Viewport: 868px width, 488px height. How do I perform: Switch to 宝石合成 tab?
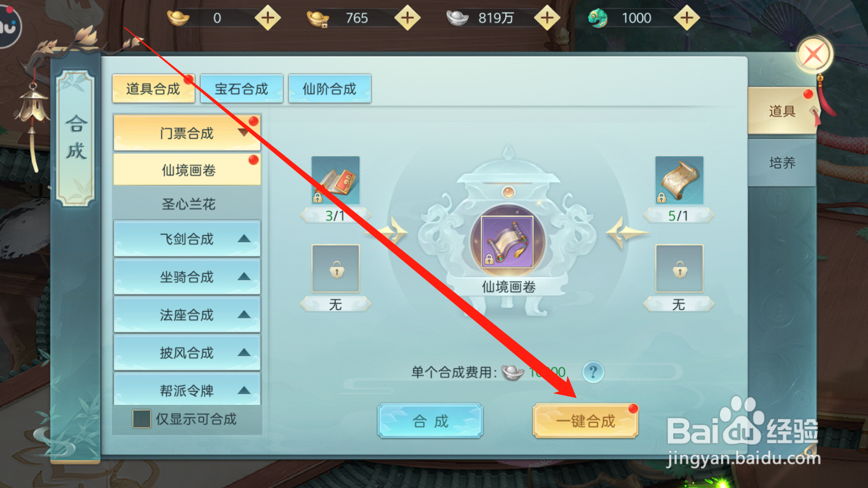(241, 89)
